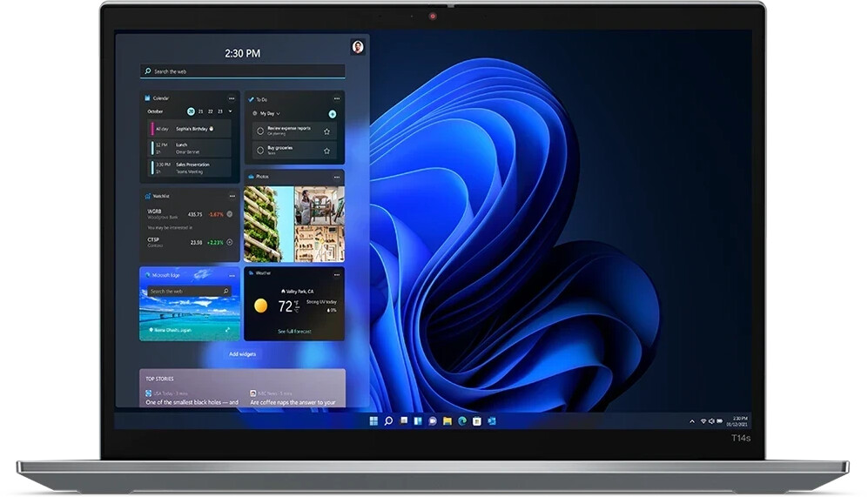This screenshot has width=868, height=497.
Task: Open Microsoft Edge from the taskbar
Action: tap(462, 421)
